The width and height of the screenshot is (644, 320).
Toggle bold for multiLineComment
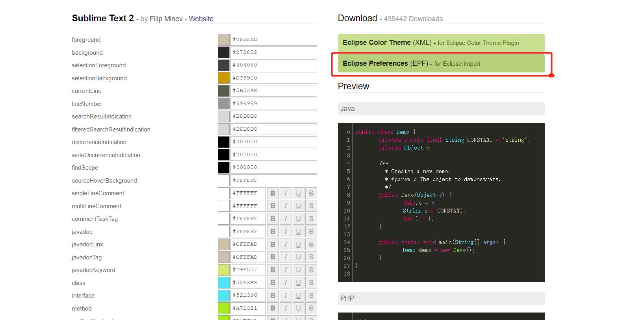point(273,206)
